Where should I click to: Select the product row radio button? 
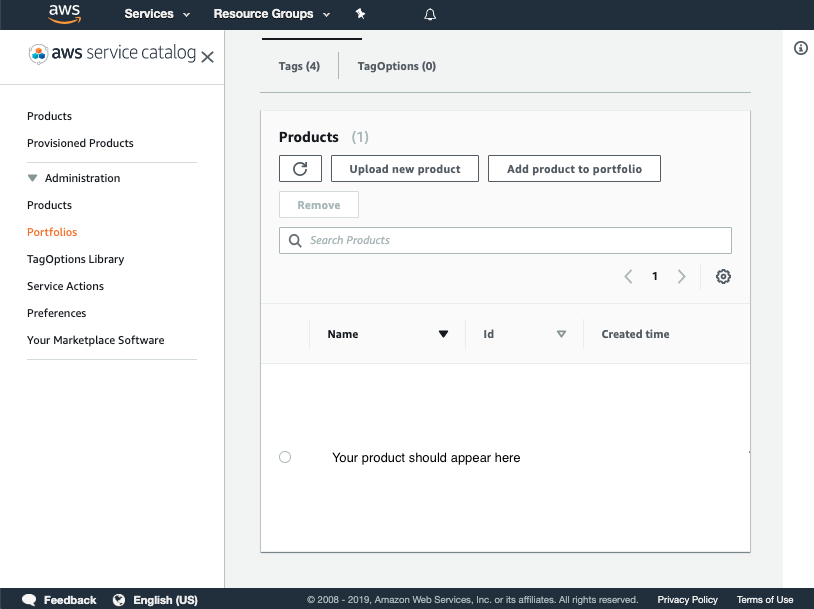pyautogui.click(x=285, y=457)
